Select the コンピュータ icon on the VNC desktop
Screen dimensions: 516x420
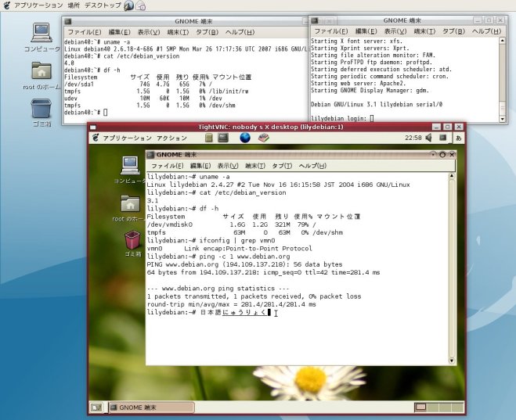130,170
